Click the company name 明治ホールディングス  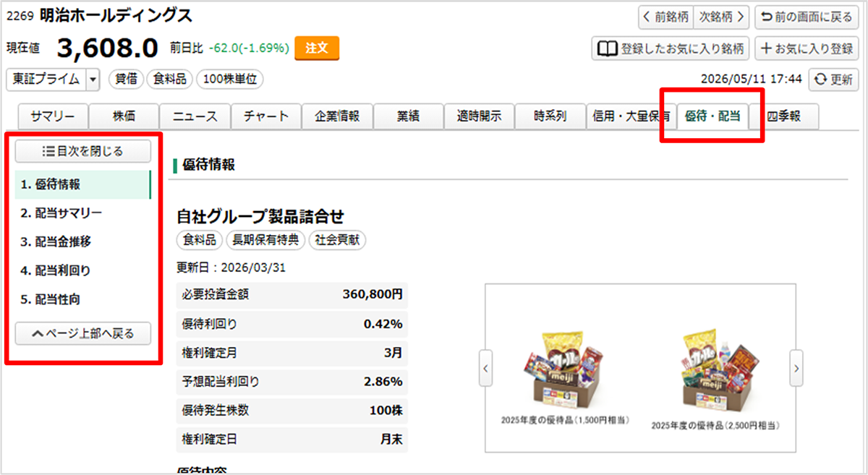tap(116, 15)
